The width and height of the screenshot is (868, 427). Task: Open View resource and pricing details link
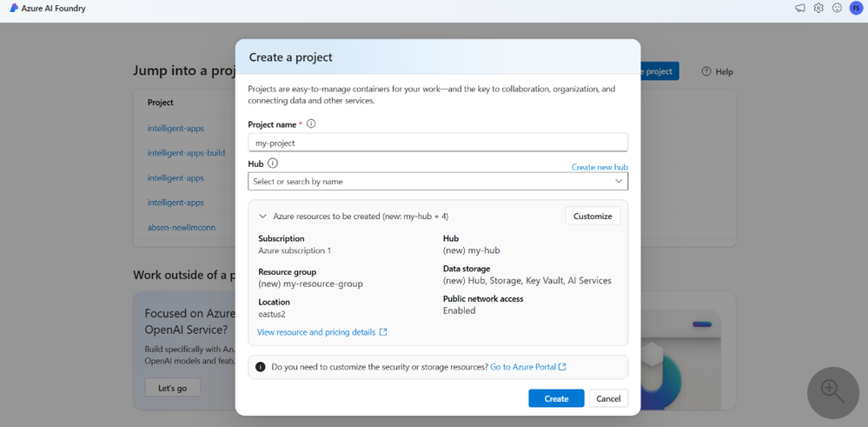point(316,332)
